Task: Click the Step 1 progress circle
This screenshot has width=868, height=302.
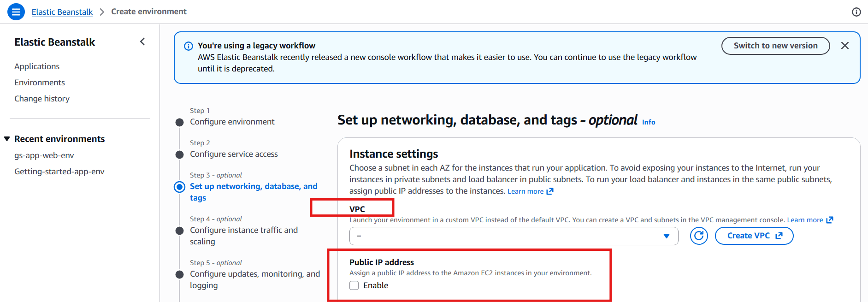Action: pyautogui.click(x=180, y=122)
